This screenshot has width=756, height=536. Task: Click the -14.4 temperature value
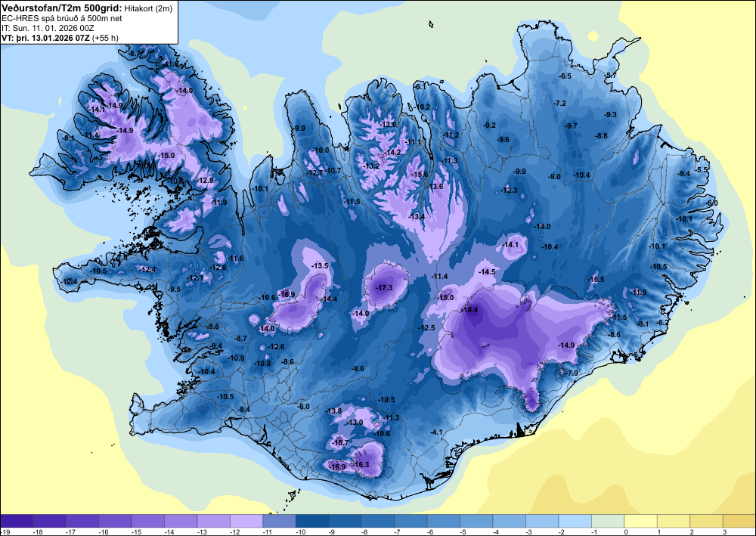(x=330, y=299)
